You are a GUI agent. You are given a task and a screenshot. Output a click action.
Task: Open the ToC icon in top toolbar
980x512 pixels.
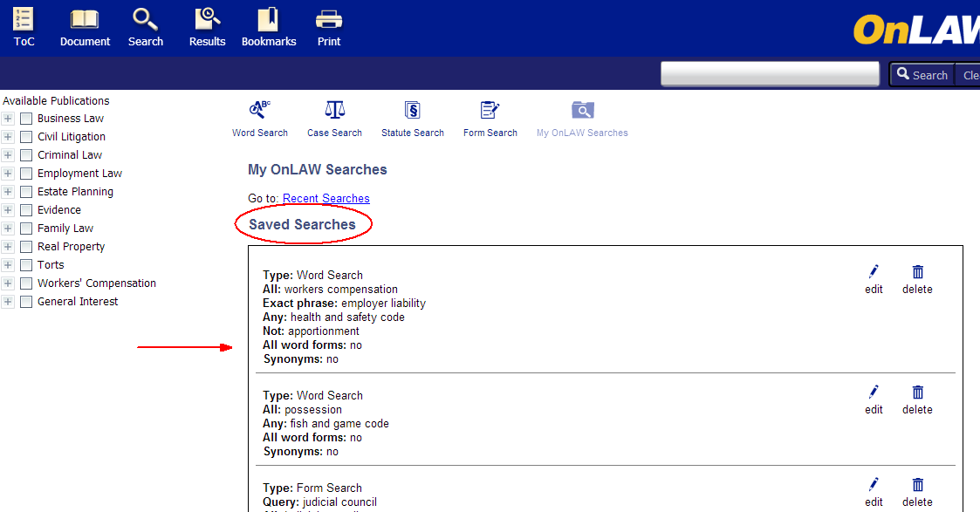[x=24, y=27]
